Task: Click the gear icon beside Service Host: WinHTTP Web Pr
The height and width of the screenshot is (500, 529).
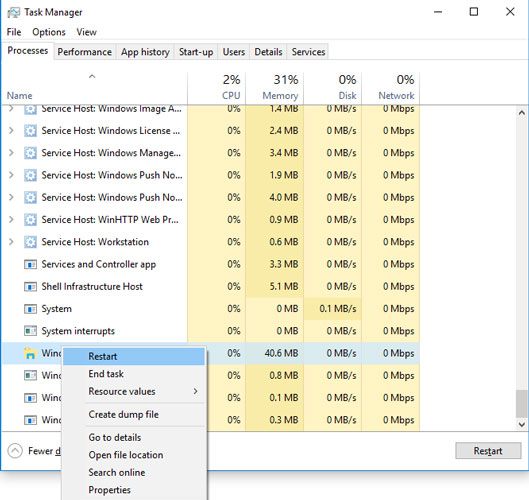Action: pos(30,220)
